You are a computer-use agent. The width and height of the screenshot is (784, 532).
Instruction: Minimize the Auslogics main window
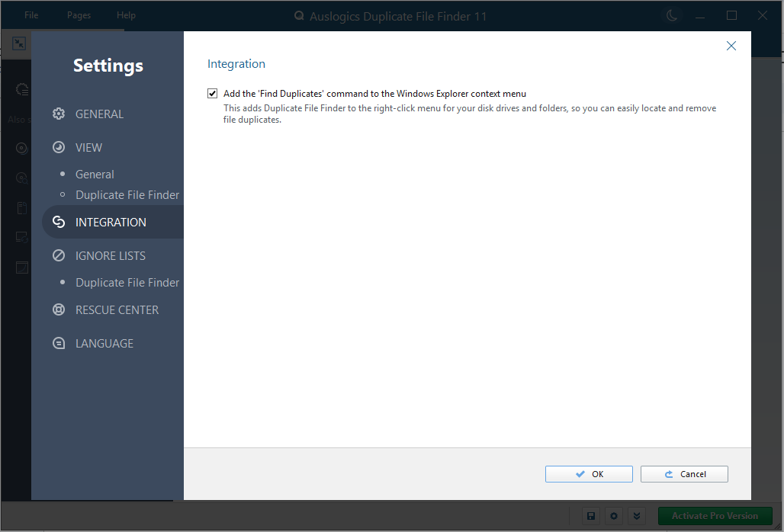click(x=700, y=16)
